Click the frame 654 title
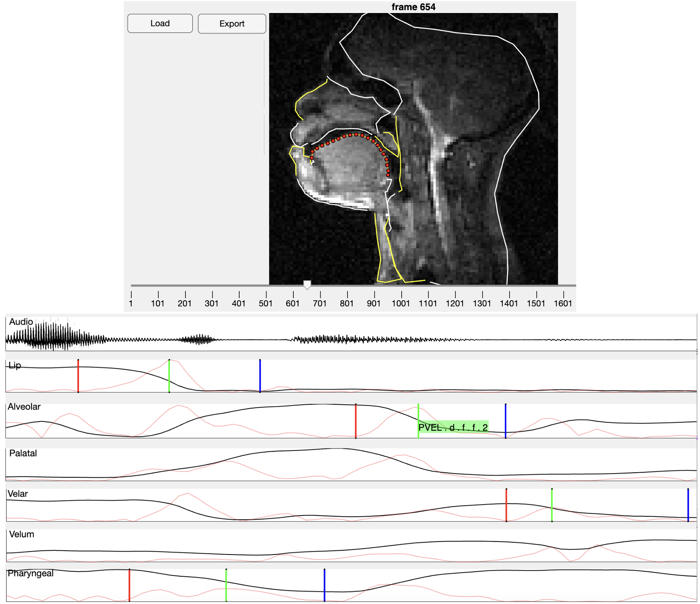The height and width of the screenshot is (604, 700). coord(413,7)
